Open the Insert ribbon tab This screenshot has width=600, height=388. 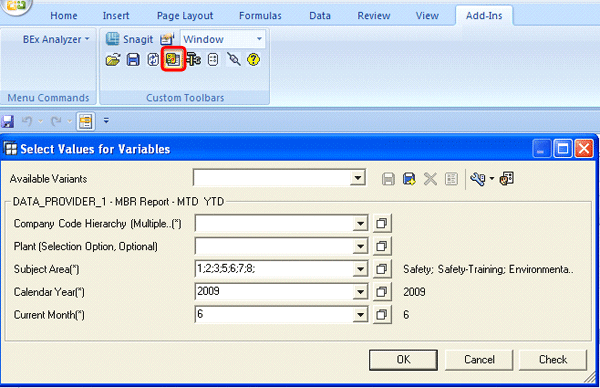tap(116, 16)
